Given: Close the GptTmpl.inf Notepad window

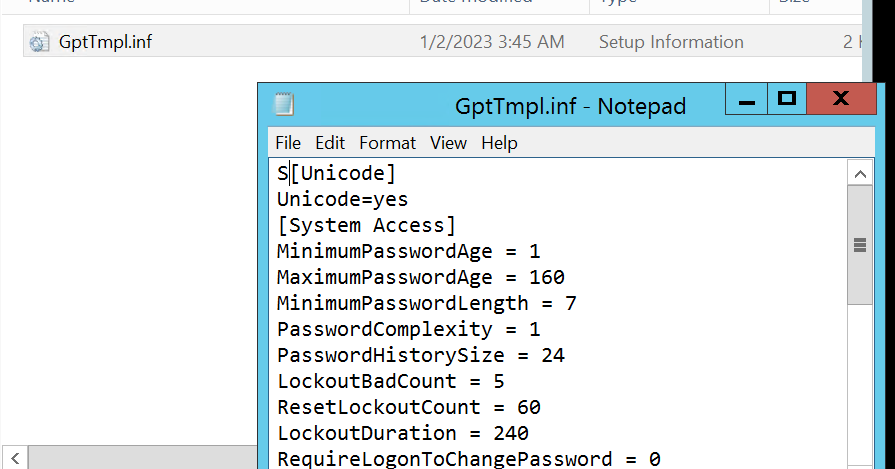Looking at the screenshot, I should [x=840, y=99].
